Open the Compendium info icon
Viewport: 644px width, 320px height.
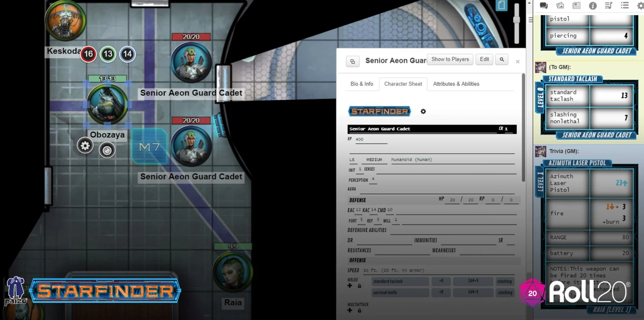click(x=592, y=5)
